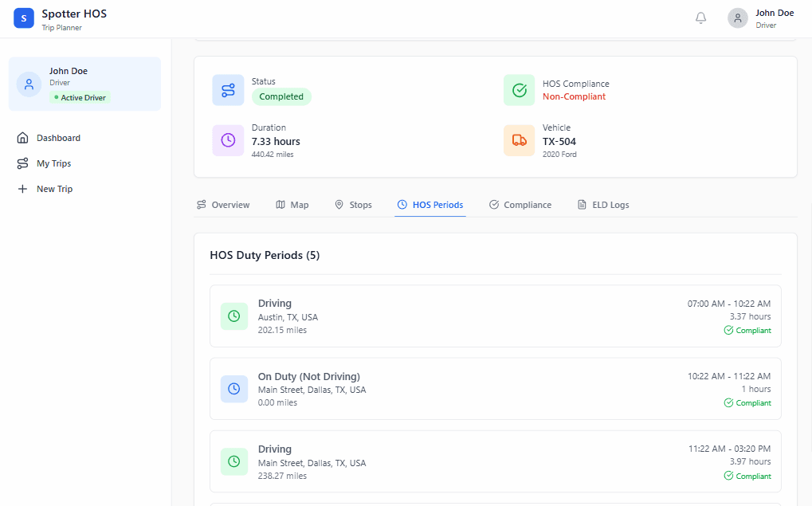Click the Overview tab icon
The height and width of the screenshot is (506, 812).
pyautogui.click(x=202, y=205)
